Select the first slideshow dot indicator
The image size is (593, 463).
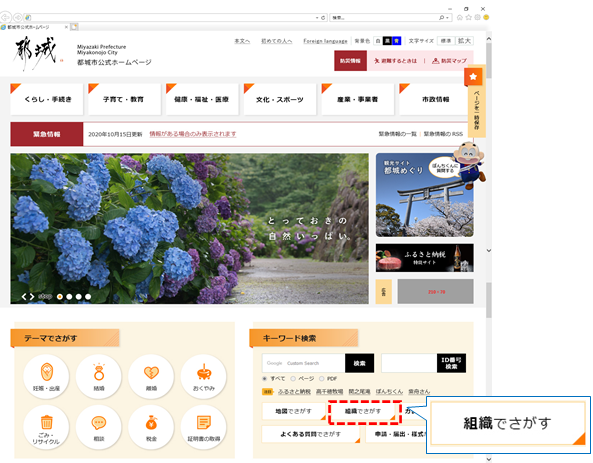pos(60,297)
